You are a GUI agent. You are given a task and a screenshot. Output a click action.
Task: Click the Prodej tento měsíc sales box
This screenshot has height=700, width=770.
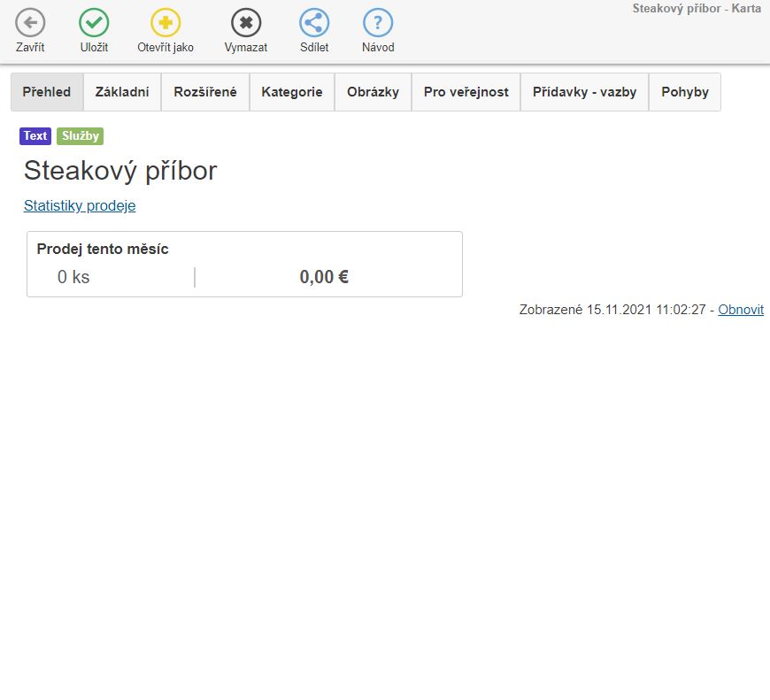tap(244, 265)
